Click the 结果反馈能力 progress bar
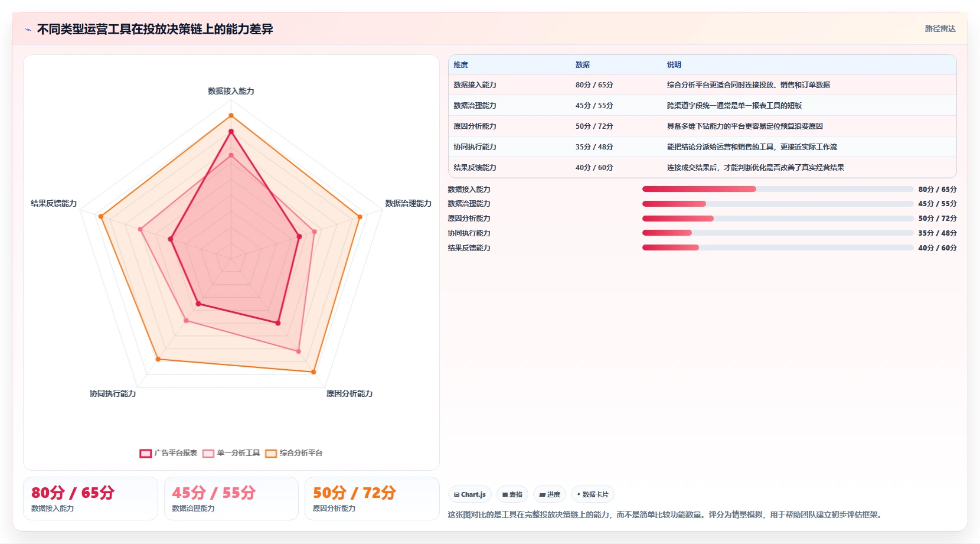The image size is (980, 544). [x=778, y=247]
